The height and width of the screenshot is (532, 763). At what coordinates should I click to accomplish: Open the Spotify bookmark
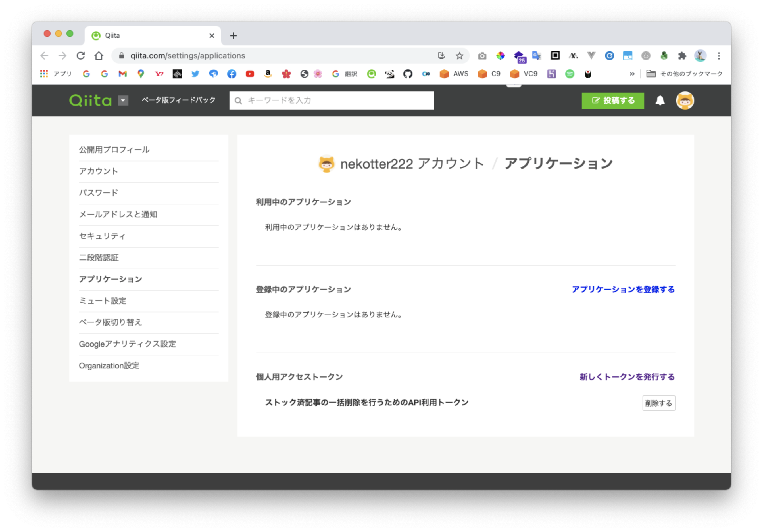click(x=570, y=74)
